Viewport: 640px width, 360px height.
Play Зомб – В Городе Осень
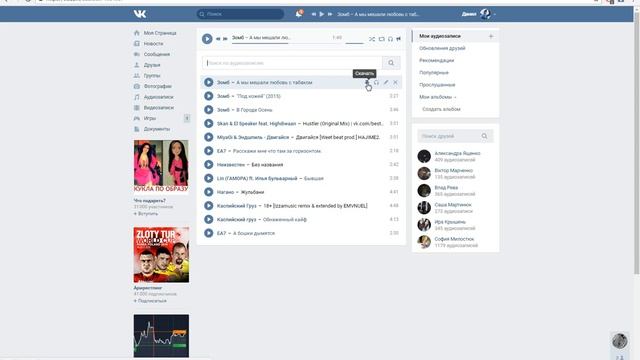[x=209, y=110]
